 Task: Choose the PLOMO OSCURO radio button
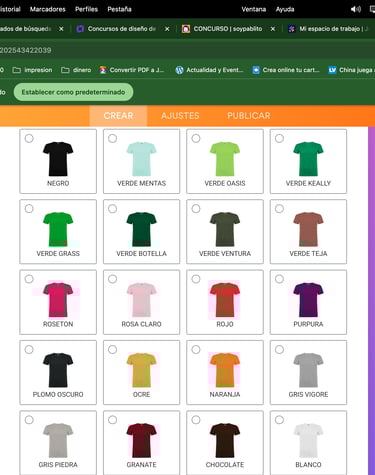(29, 349)
